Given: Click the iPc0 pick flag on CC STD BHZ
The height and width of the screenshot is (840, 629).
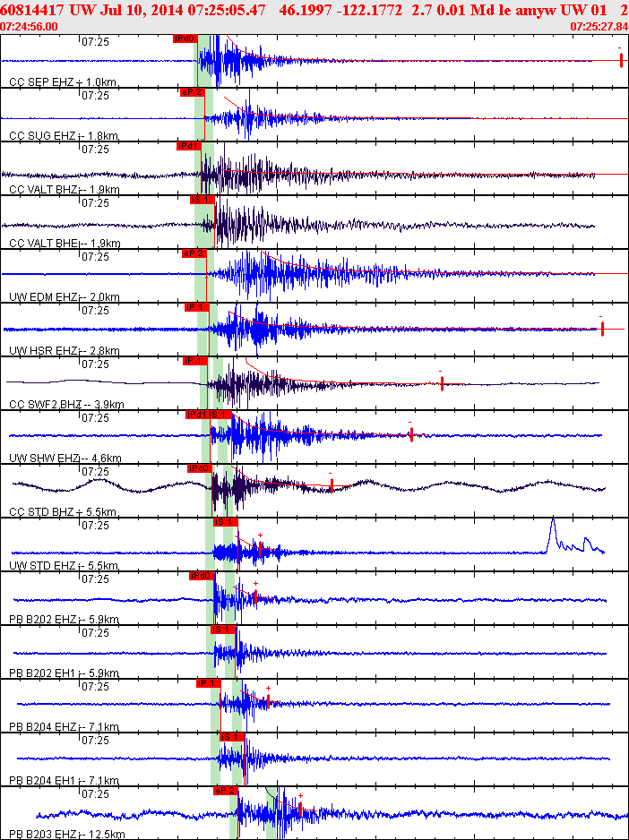Looking at the screenshot, I should pos(200,468).
